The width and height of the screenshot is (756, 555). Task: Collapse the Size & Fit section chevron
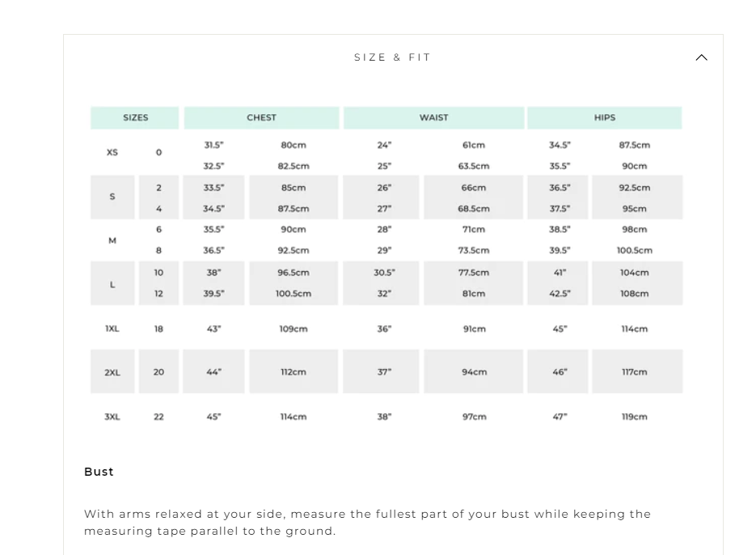coord(701,57)
